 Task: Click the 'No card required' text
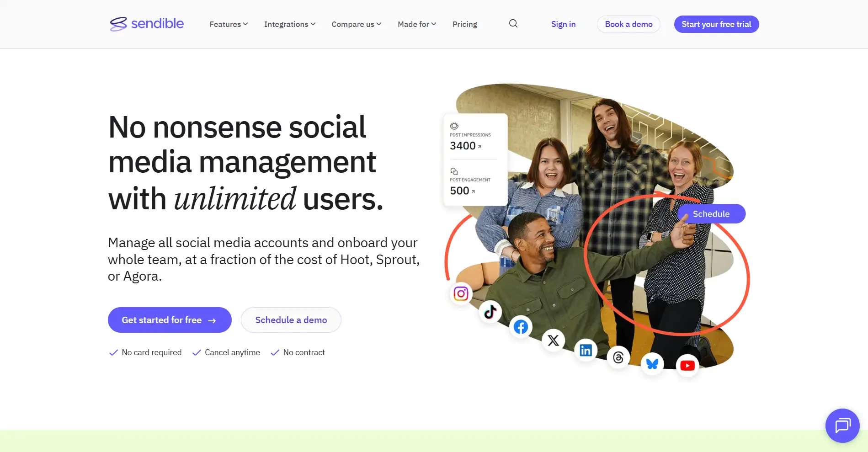click(152, 352)
